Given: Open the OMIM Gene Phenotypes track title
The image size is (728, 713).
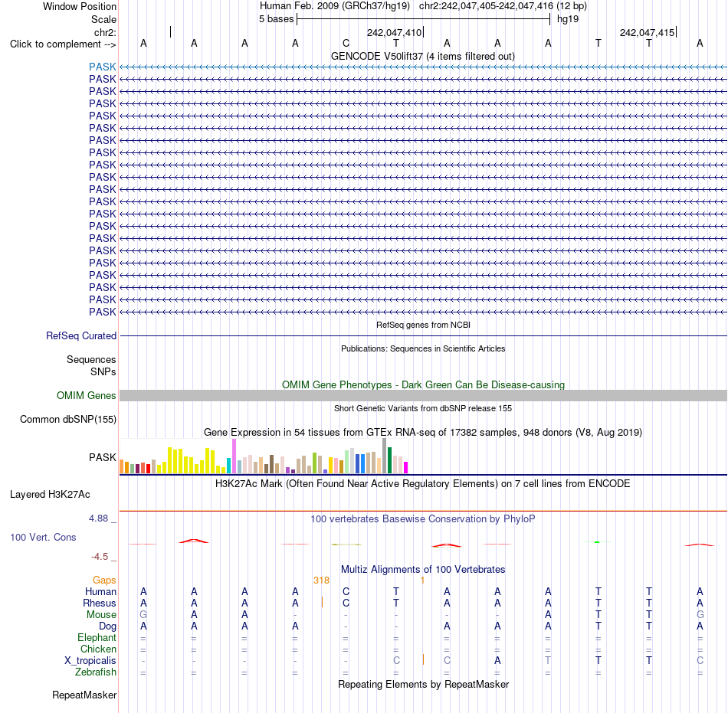Looking at the screenshot, I should point(423,384).
